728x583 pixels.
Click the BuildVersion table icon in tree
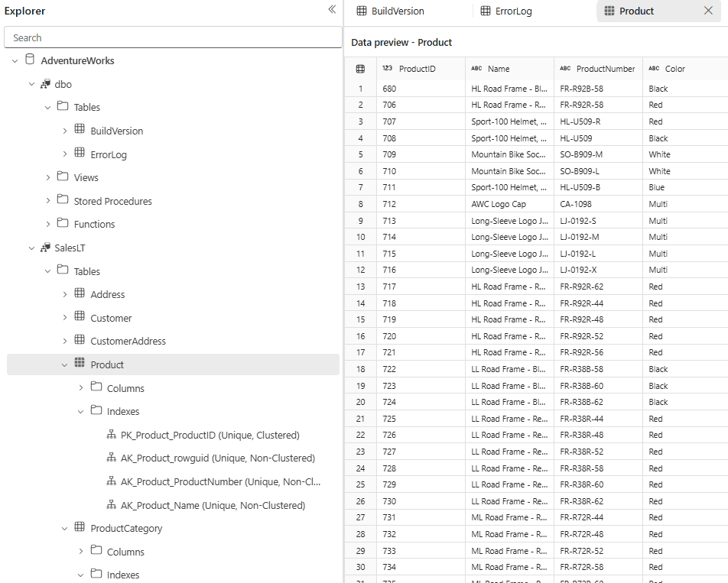pos(80,129)
